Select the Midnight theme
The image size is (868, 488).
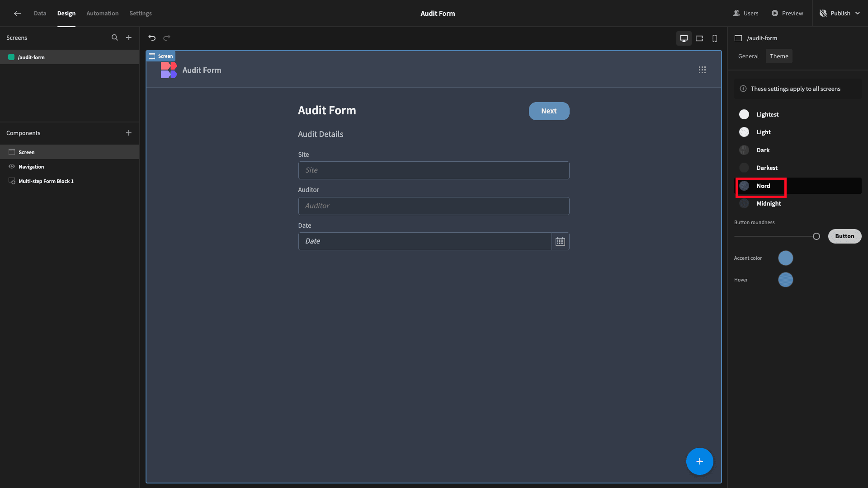click(798, 203)
